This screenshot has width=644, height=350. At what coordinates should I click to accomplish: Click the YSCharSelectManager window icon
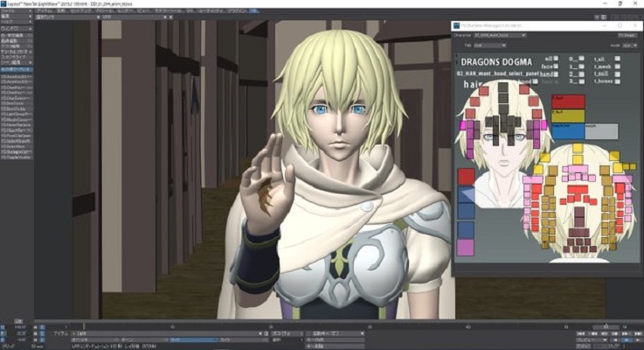point(456,25)
